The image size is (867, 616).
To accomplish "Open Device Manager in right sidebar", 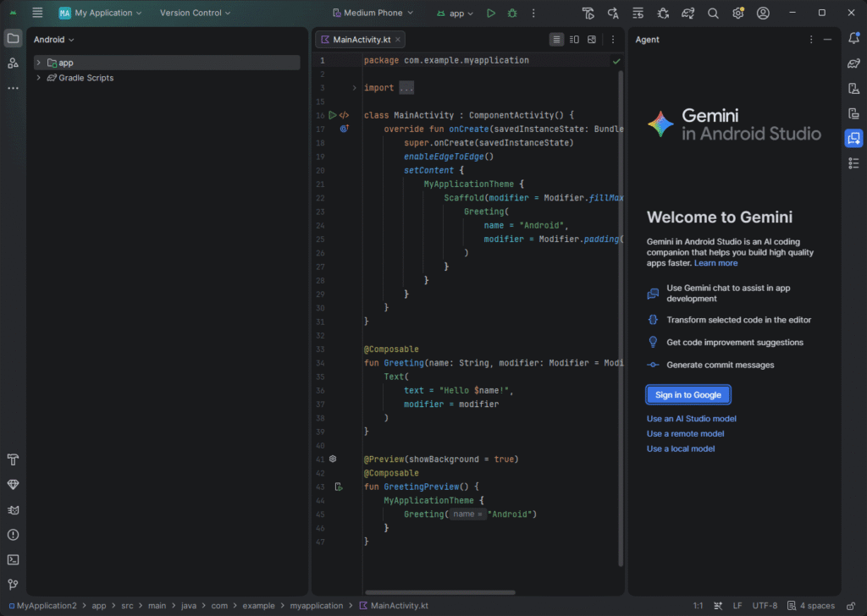I will tap(853, 88).
